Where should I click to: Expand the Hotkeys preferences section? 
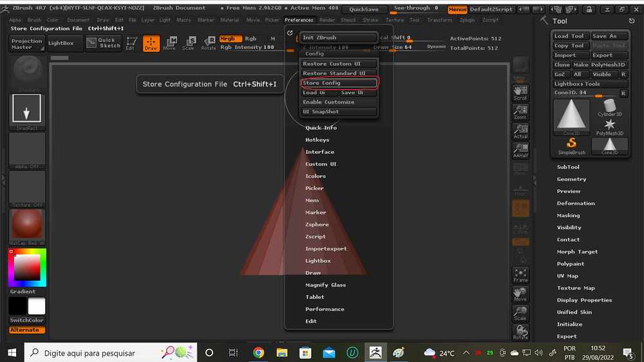(x=317, y=140)
